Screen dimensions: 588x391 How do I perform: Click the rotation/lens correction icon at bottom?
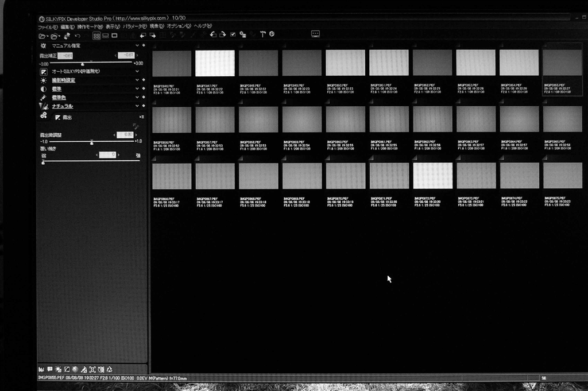point(101,370)
